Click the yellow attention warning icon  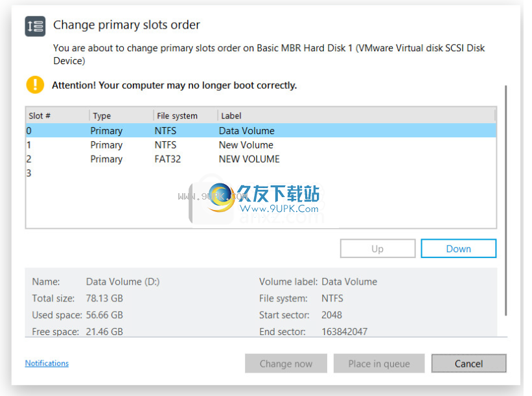35,85
